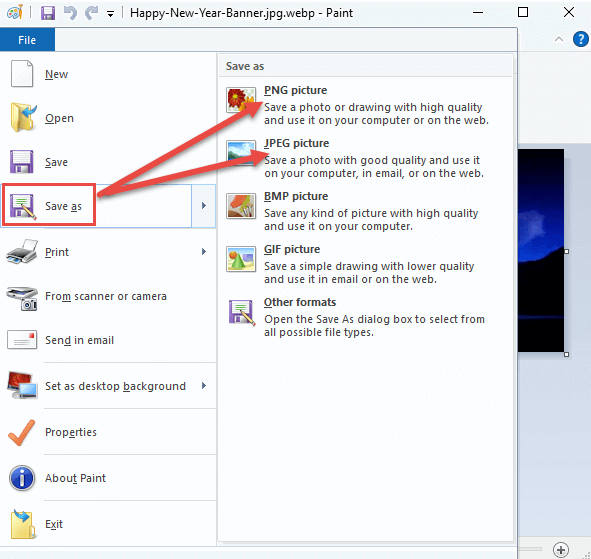Expand the Save as submenu arrow
The height and width of the screenshot is (559, 591).
(x=204, y=206)
